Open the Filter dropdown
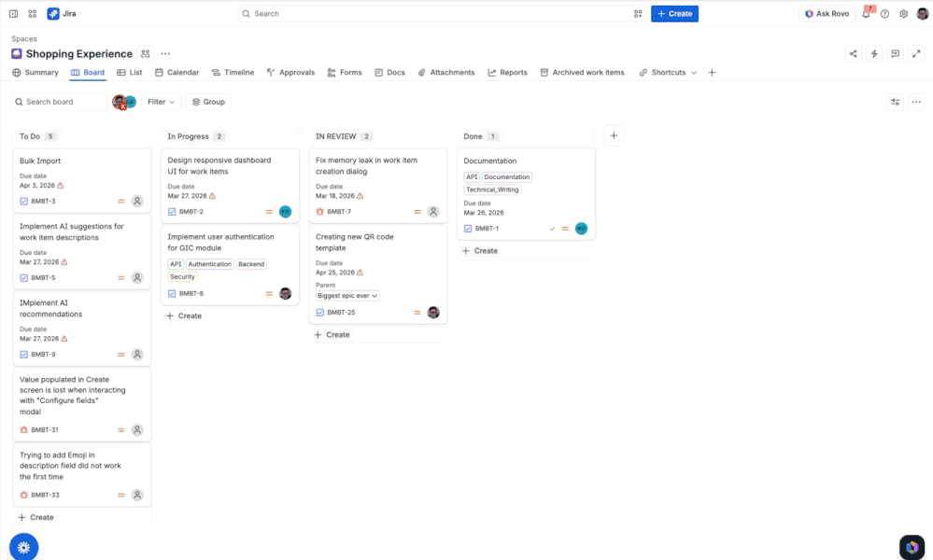This screenshot has width=933, height=560. tap(162, 102)
